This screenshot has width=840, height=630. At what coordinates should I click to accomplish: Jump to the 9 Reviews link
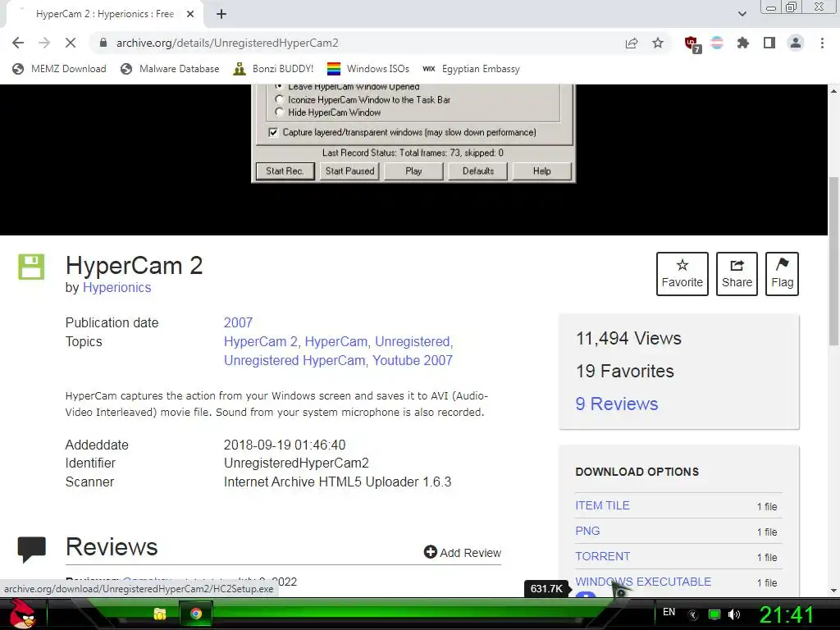617,404
